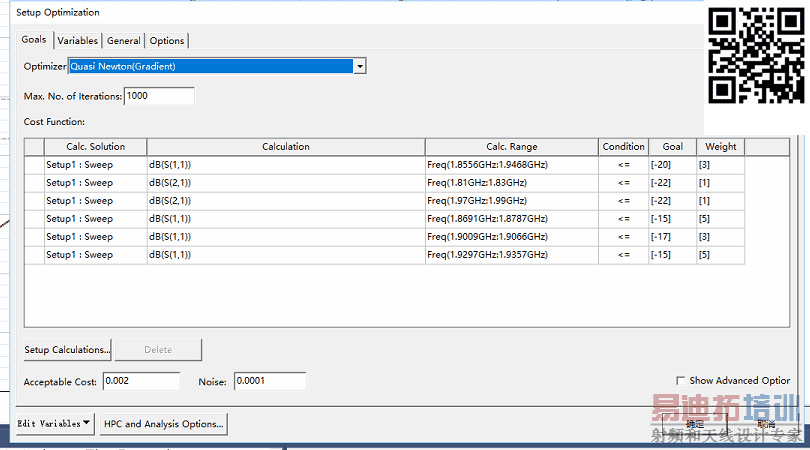
Task: Expand the Optimizer dropdown arrow
Action: point(360,66)
